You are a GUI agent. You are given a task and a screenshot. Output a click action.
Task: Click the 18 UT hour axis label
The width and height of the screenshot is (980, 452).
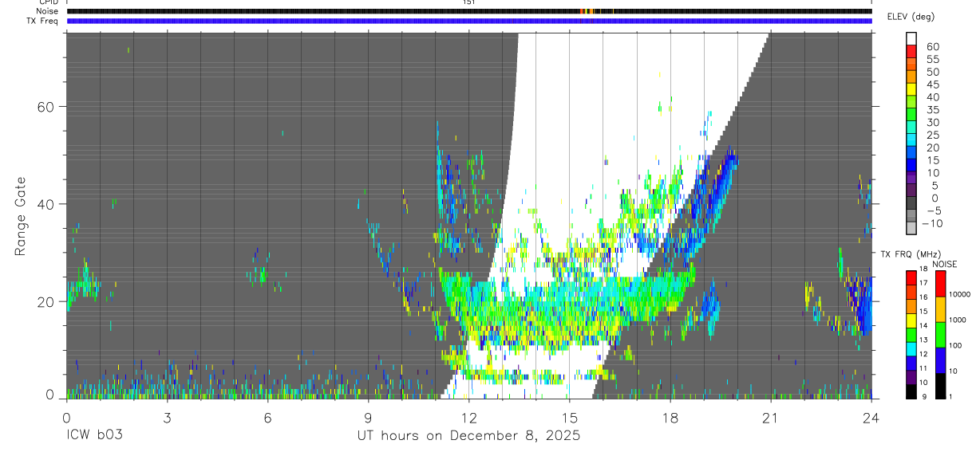tap(670, 417)
